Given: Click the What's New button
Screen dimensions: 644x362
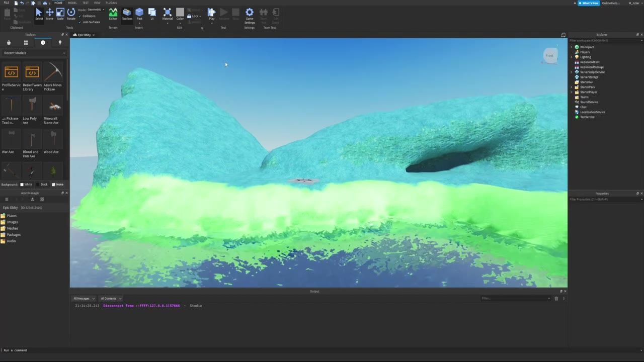Looking at the screenshot, I should pyautogui.click(x=589, y=3).
